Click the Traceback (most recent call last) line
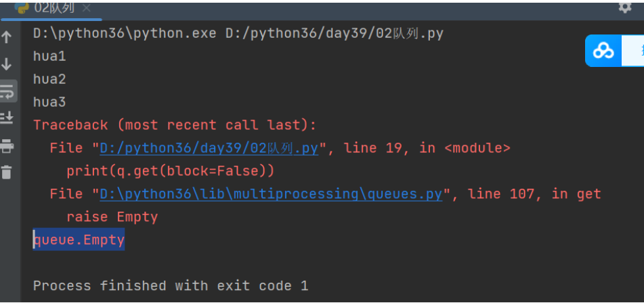644x303 pixels. [x=175, y=125]
